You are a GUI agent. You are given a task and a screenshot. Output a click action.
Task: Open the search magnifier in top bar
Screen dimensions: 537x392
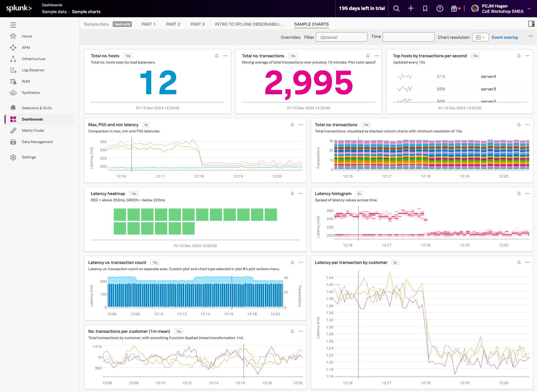pyautogui.click(x=396, y=8)
